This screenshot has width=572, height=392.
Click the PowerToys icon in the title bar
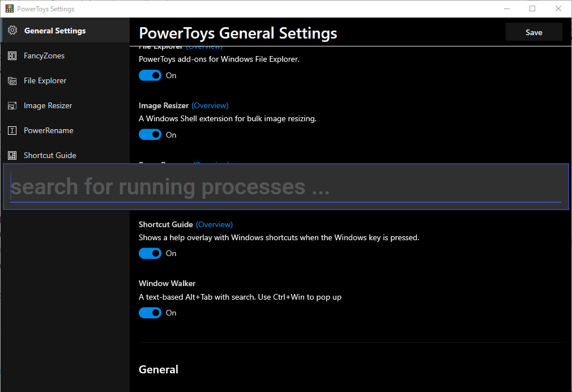[x=10, y=8]
